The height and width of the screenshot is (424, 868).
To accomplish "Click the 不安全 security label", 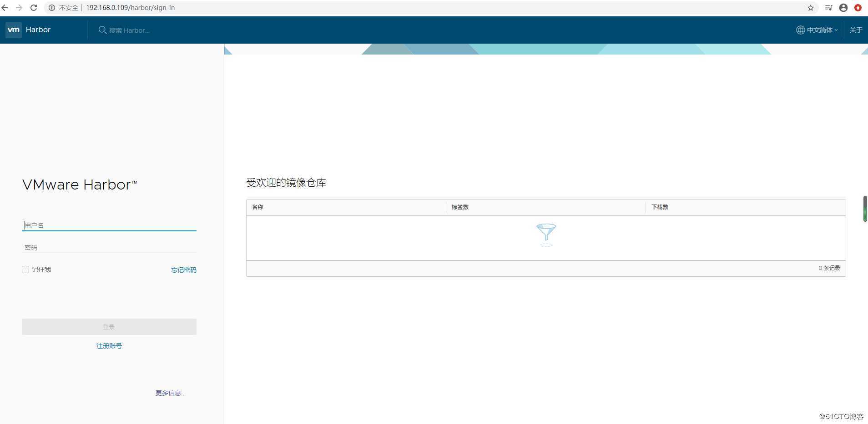I will coord(69,8).
